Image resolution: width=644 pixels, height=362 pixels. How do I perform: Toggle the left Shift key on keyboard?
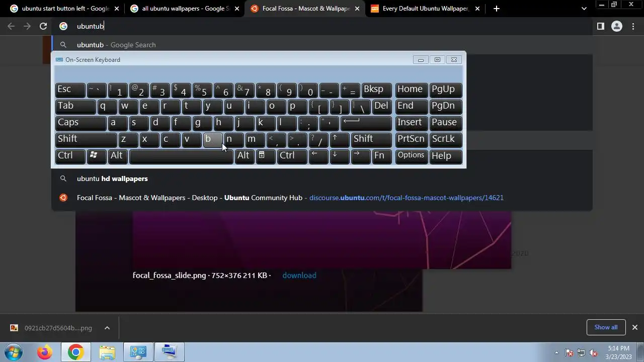[86, 139]
